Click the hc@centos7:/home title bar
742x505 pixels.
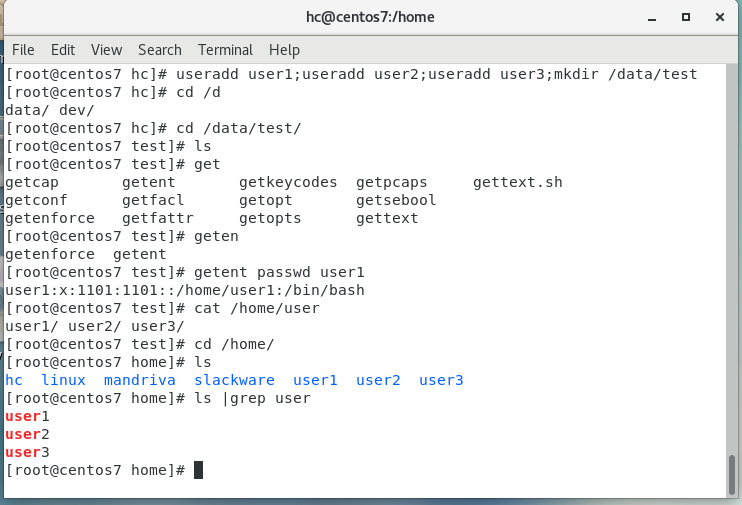click(370, 17)
